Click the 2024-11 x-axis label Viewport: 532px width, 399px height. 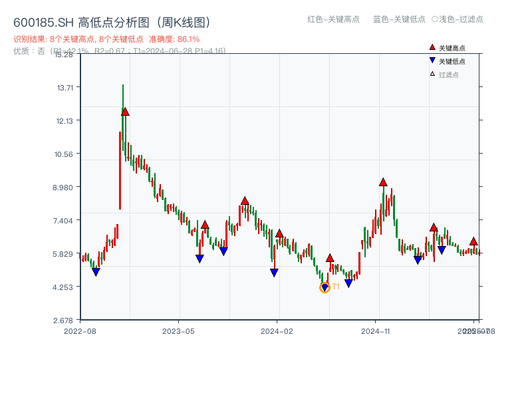376,331
